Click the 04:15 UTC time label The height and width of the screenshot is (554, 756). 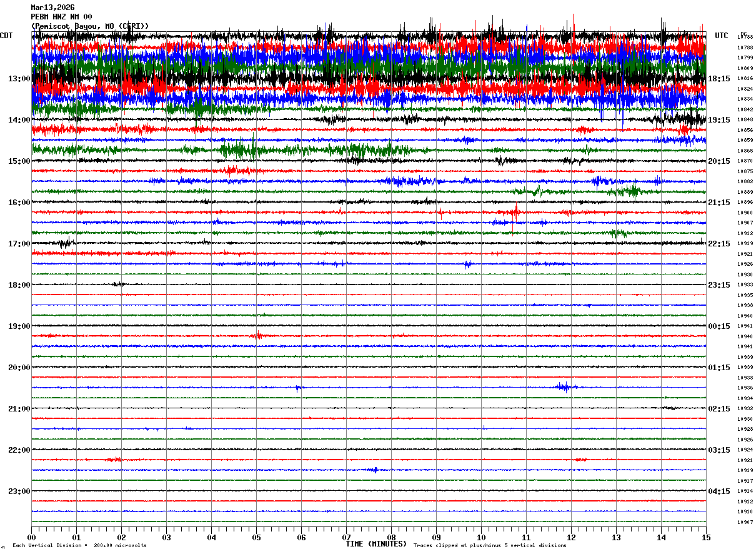[x=719, y=491]
